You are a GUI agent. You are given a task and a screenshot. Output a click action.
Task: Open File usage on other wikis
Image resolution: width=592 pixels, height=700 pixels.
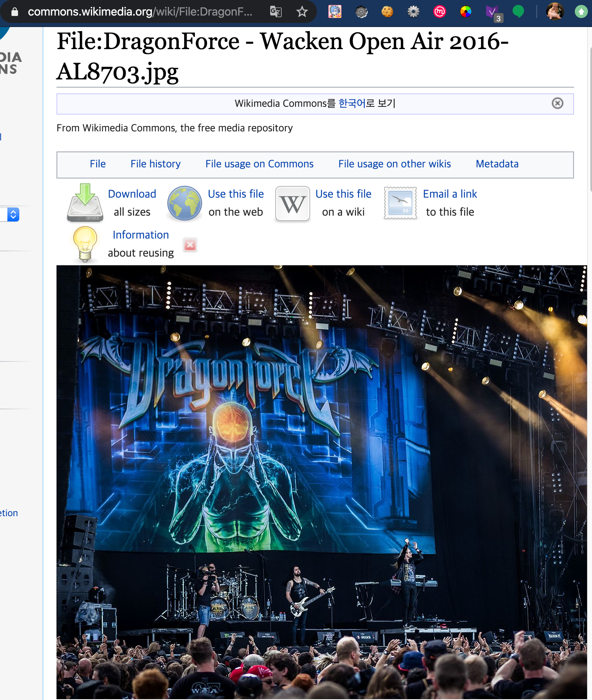click(395, 164)
